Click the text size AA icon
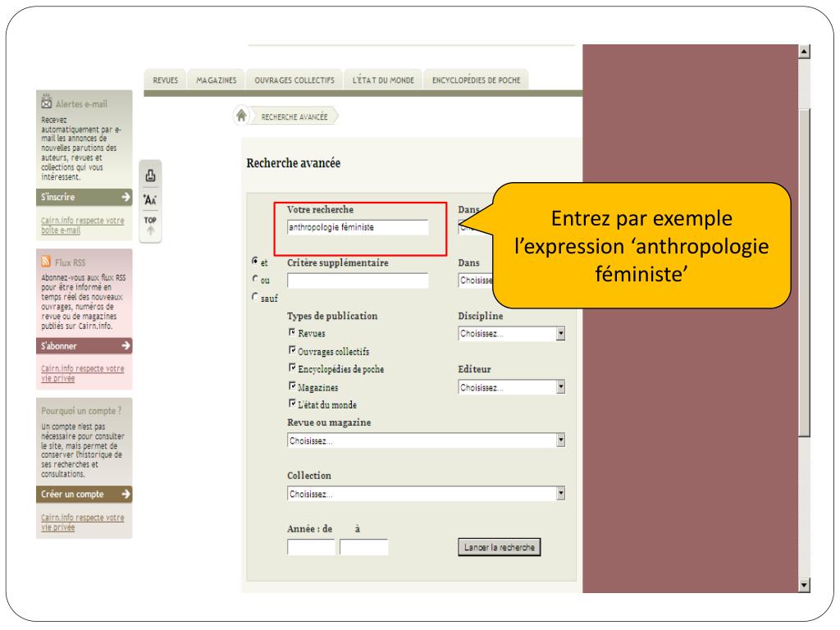 click(150, 200)
